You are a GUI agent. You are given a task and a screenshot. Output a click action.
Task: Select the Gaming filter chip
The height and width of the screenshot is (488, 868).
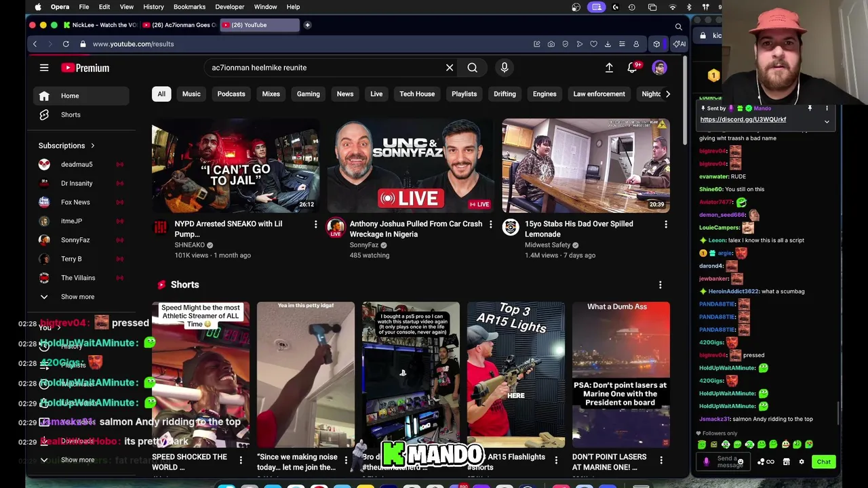click(308, 94)
